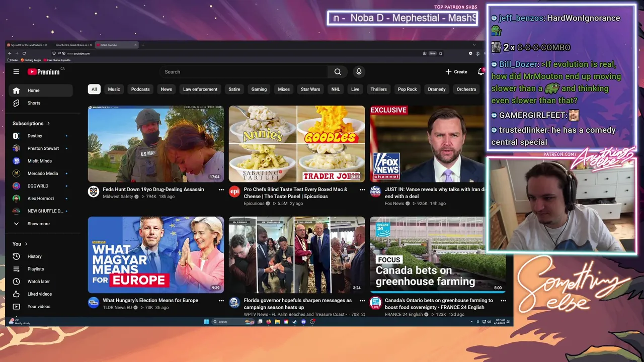The height and width of the screenshot is (362, 644).
Task: Play the Canada bets on greenhouse farming thumbnail
Action: (438, 255)
